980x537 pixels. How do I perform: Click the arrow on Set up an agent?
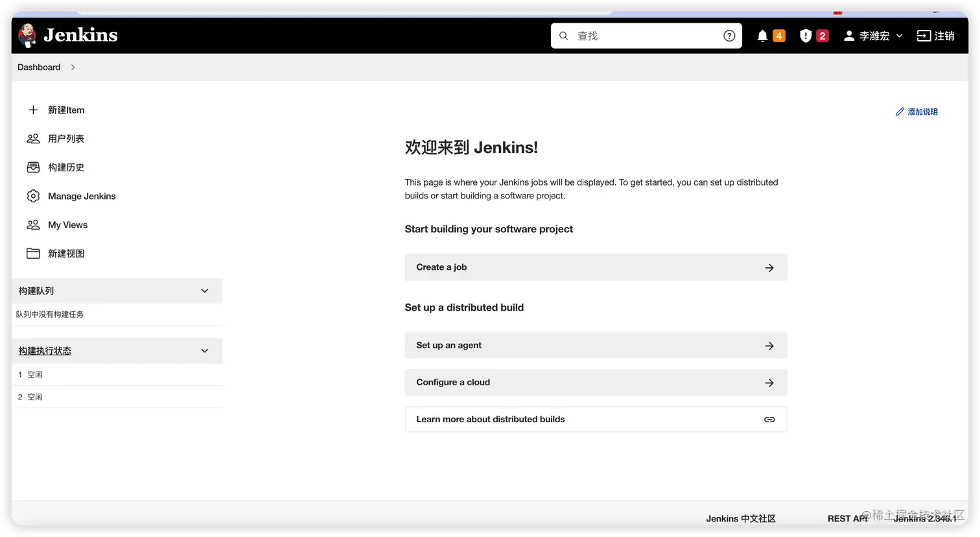pos(769,346)
